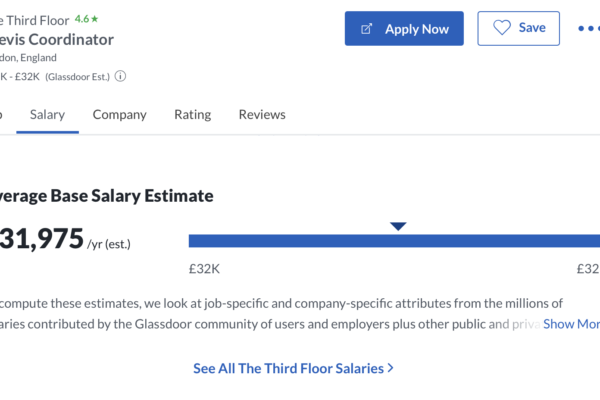The width and height of the screenshot is (600, 400).
Task: Click the Apply Now button
Action: (x=404, y=29)
